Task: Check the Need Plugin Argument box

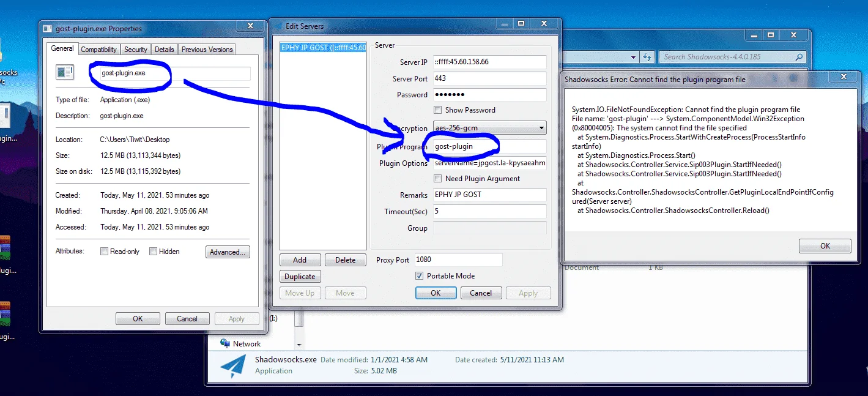Action: [437, 179]
